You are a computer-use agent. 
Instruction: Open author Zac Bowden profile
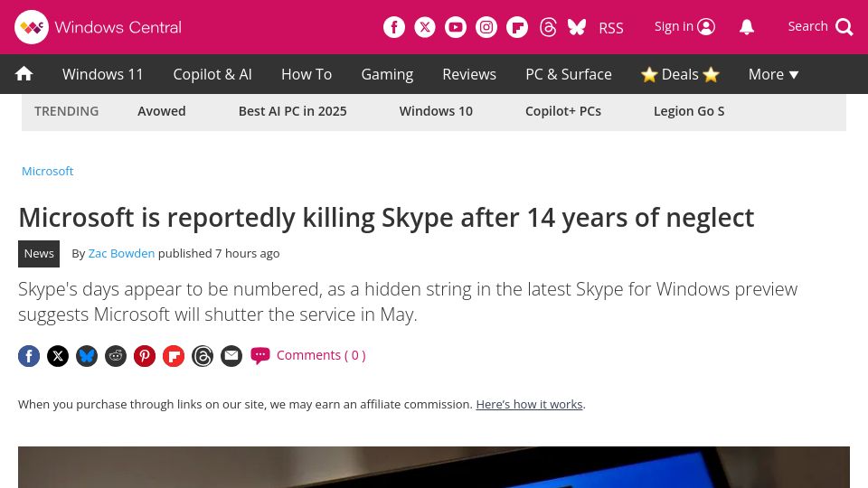point(121,253)
